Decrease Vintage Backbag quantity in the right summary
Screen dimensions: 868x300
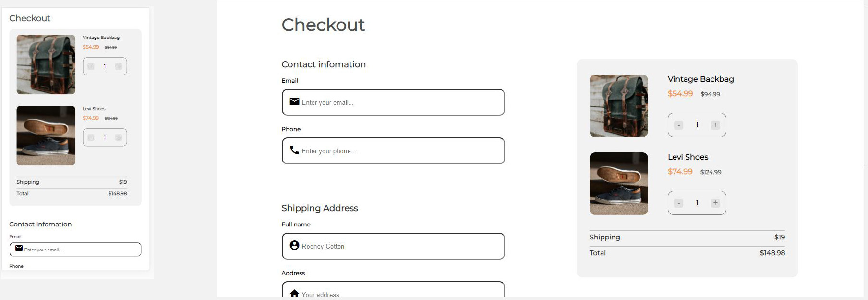tap(678, 125)
